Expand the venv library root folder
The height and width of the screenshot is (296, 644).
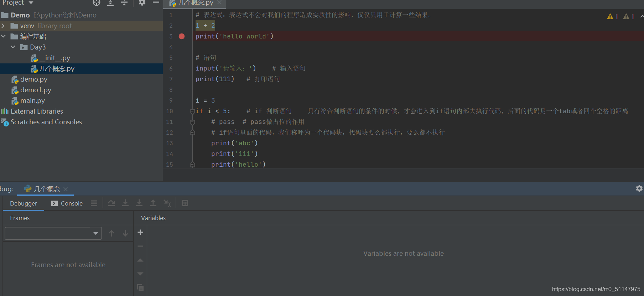3,26
